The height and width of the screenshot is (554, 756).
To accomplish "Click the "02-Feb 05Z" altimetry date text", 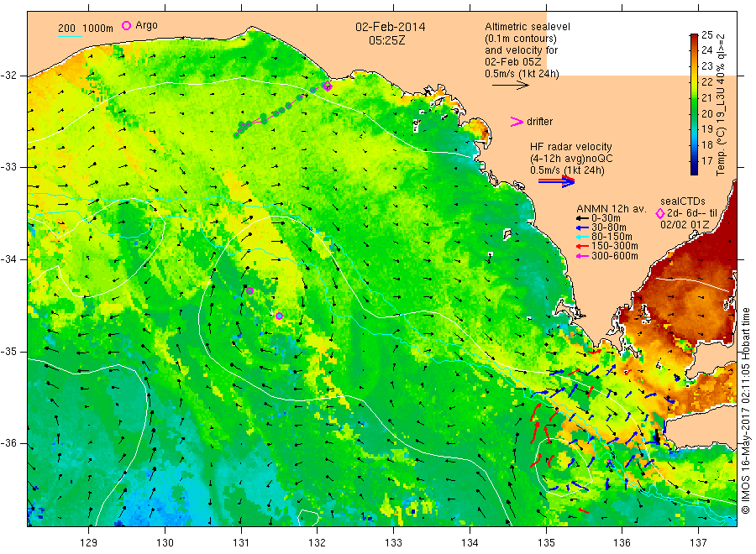I will [513, 62].
